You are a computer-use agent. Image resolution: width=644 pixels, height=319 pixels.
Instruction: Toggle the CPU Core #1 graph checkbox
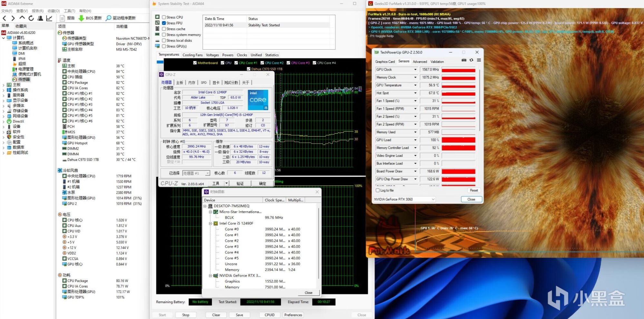[x=236, y=63]
